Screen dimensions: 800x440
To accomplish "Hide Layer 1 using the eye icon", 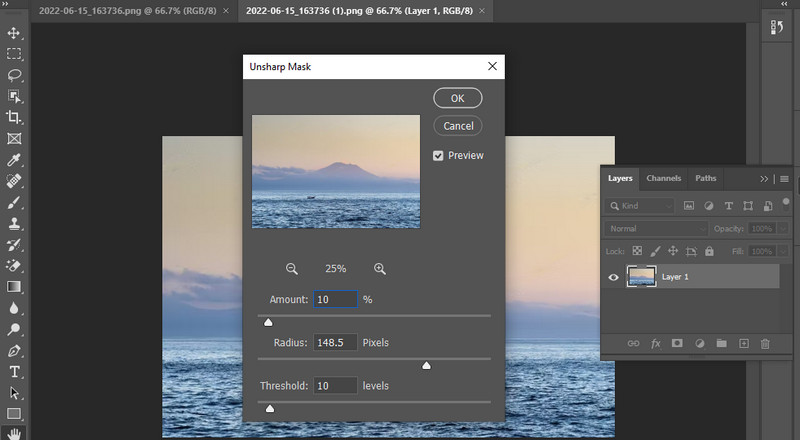I will tap(614, 277).
